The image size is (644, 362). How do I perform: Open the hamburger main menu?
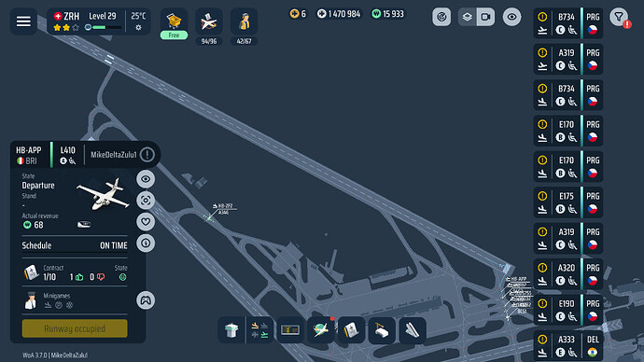pos(23,21)
